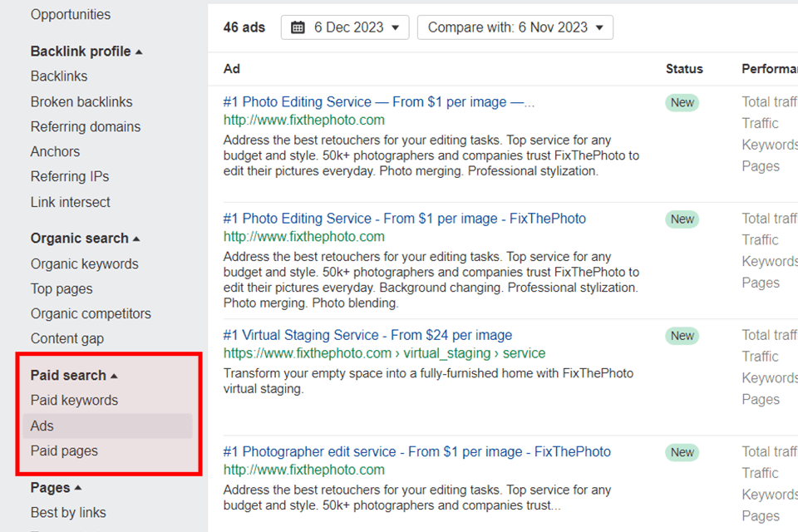Viewport: 798px width, 532px height.
Task: Click the #1 Virtual Staging Service ad title
Action: [367, 335]
